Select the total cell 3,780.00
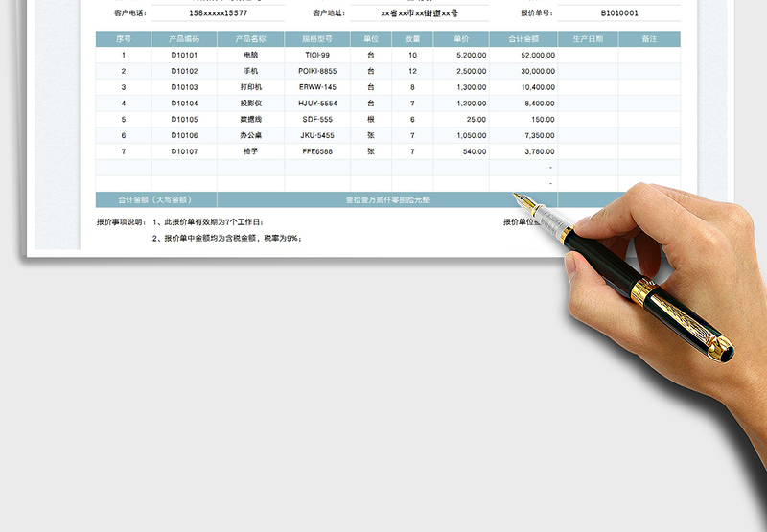 pos(523,151)
